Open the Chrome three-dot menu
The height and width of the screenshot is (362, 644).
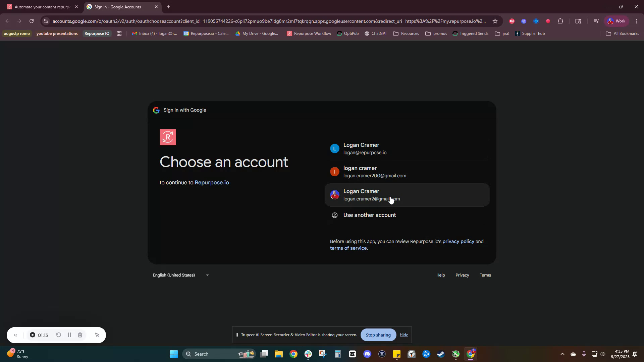point(637,21)
